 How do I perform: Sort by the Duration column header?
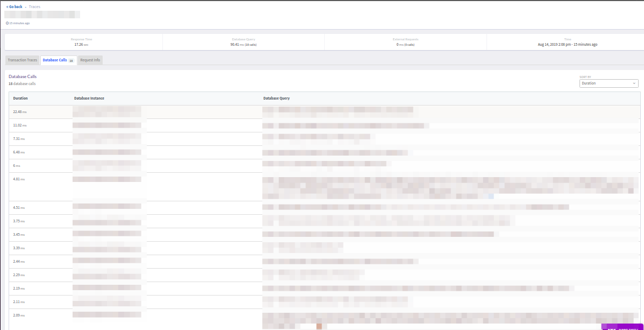[20, 98]
